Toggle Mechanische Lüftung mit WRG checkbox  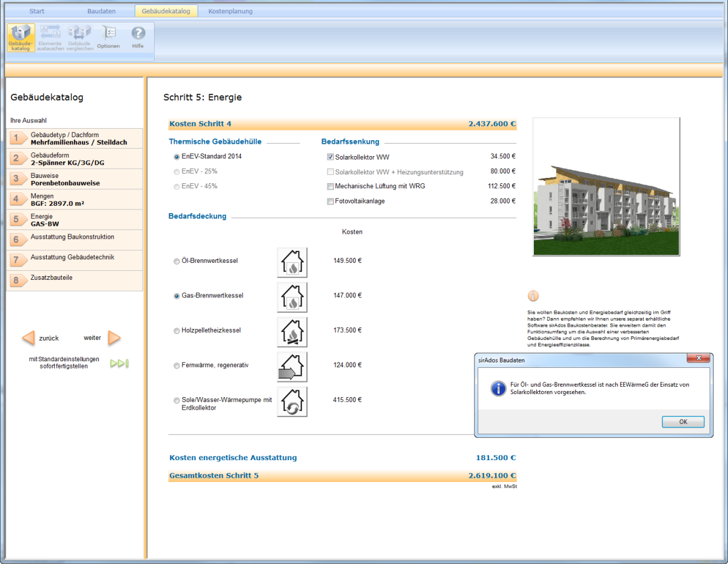tap(331, 186)
